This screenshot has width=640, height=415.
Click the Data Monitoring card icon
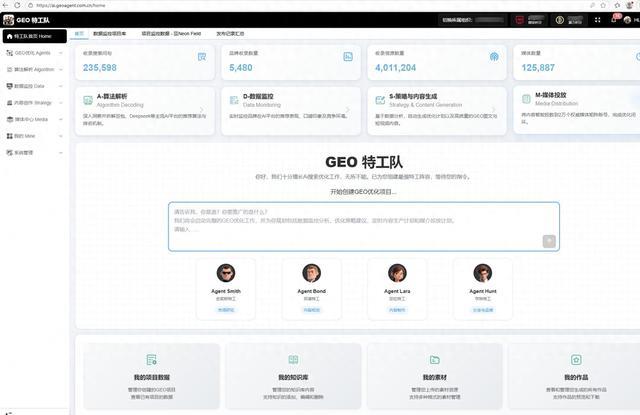coord(234,100)
